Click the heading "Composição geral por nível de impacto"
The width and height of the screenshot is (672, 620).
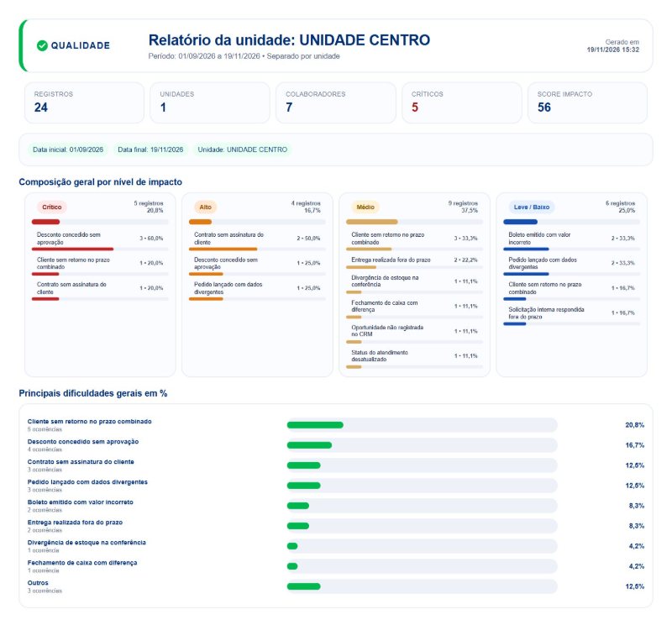[100, 181]
